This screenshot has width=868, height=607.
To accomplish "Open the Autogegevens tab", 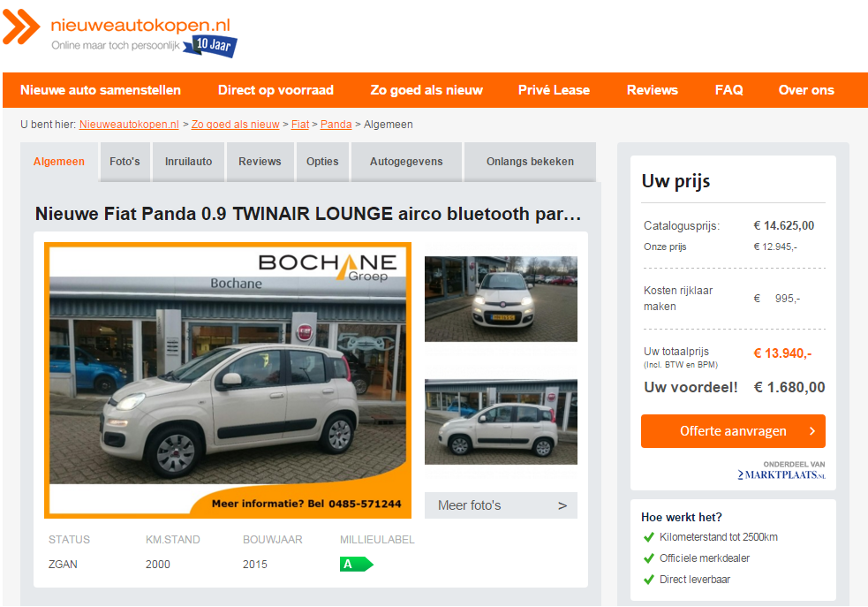I will (406, 162).
